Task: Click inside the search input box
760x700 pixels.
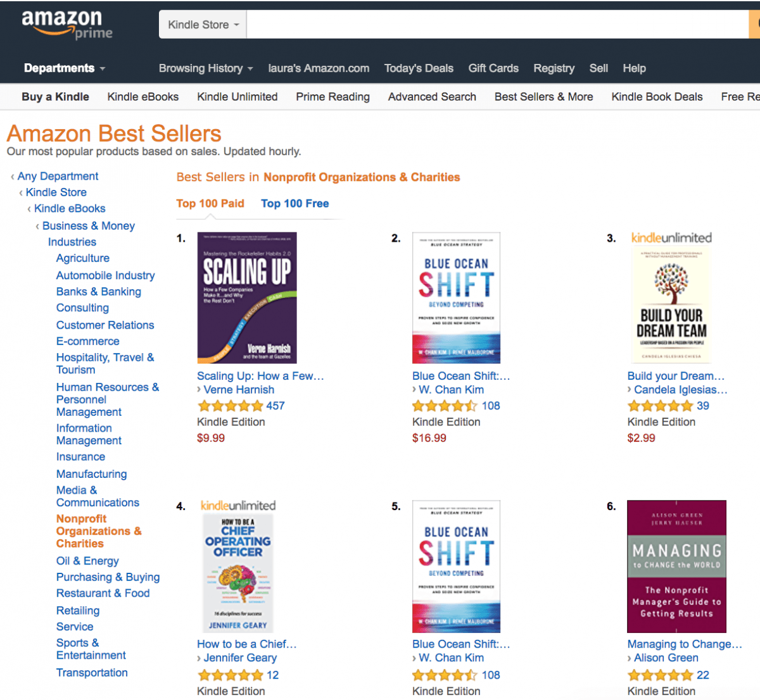Action: point(443,24)
